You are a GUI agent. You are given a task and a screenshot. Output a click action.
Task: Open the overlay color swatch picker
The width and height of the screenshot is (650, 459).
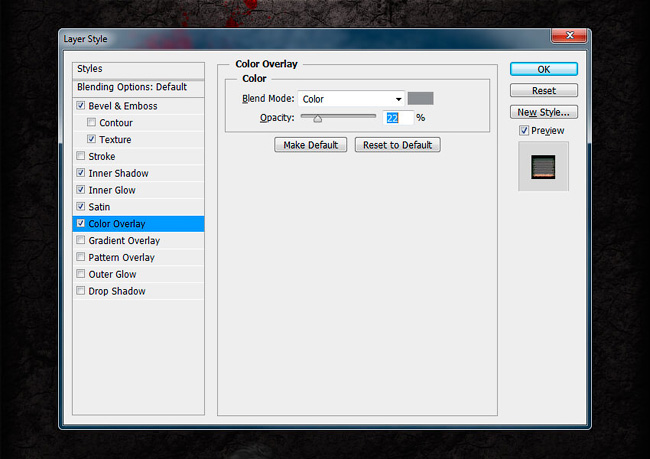pos(420,99)
